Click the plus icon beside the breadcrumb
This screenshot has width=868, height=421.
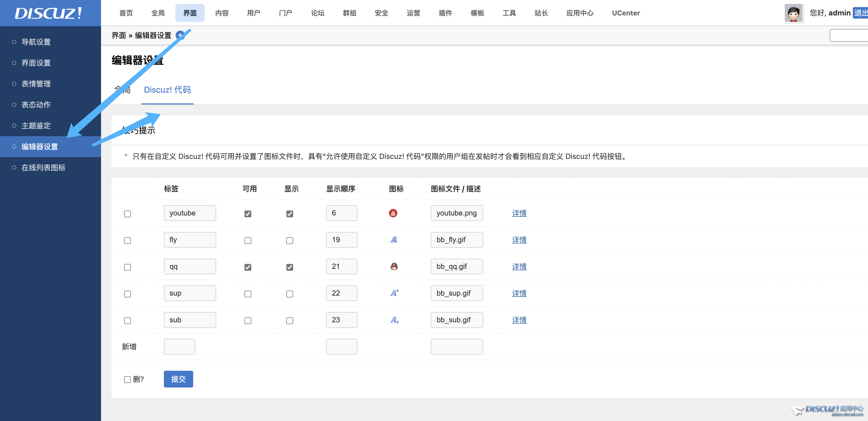(x=180, y=35)
